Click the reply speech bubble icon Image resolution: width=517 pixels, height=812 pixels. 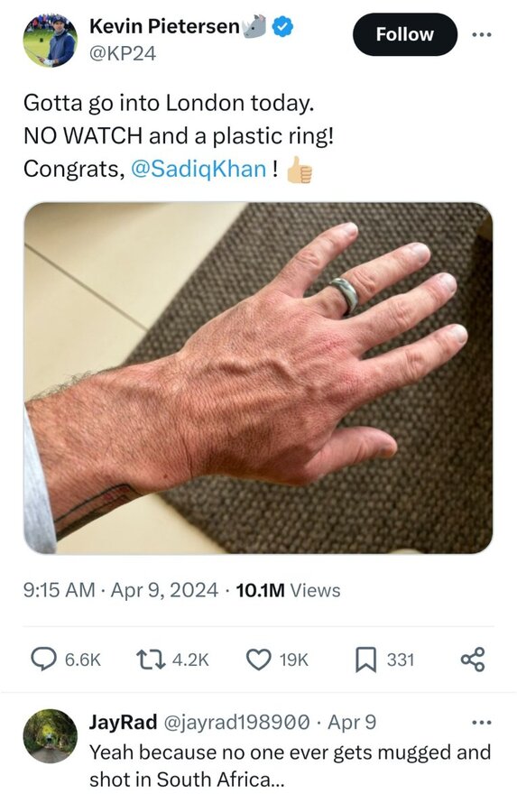(x=44, y=660)
